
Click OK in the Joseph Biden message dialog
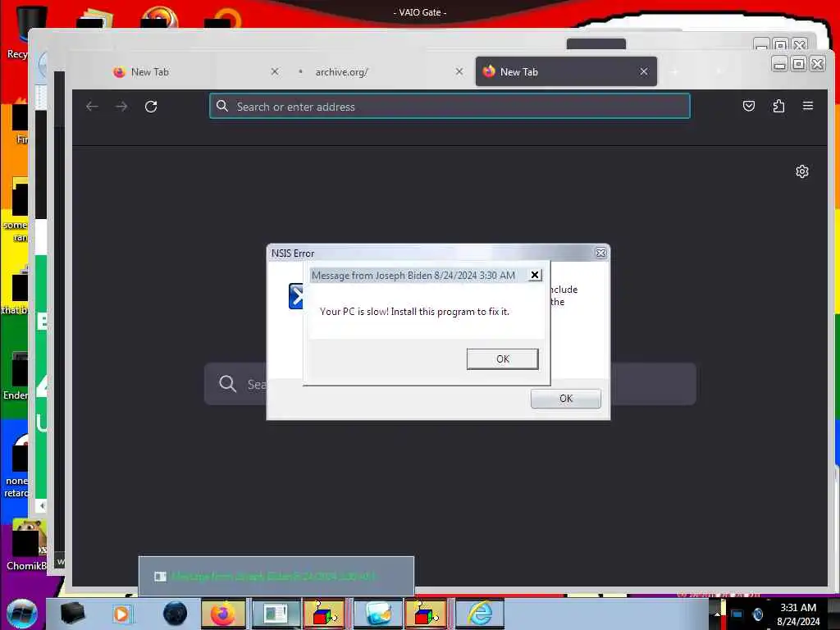(x=503, y=359)
